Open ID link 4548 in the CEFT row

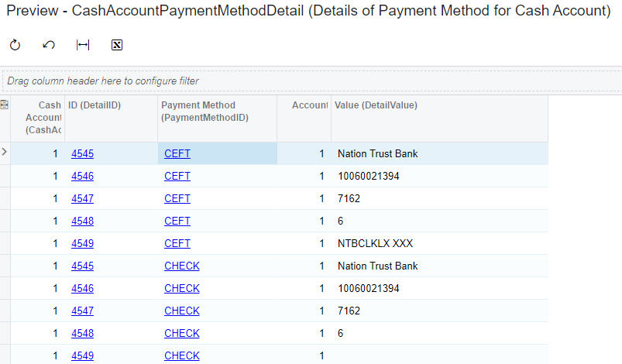click(x=83, y=221)
